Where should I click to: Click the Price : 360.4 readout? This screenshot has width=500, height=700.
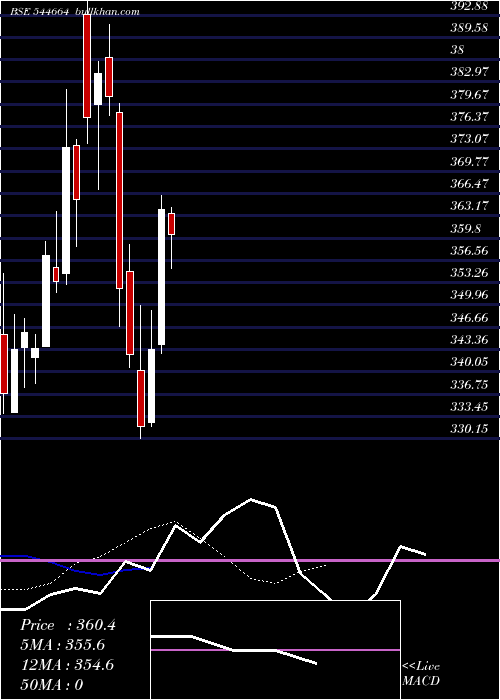68,625
